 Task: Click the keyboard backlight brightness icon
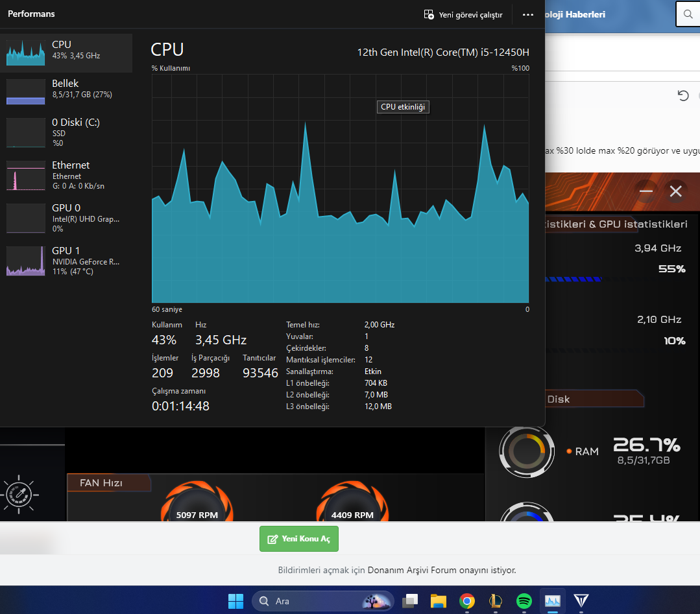(x=19, y=495)
